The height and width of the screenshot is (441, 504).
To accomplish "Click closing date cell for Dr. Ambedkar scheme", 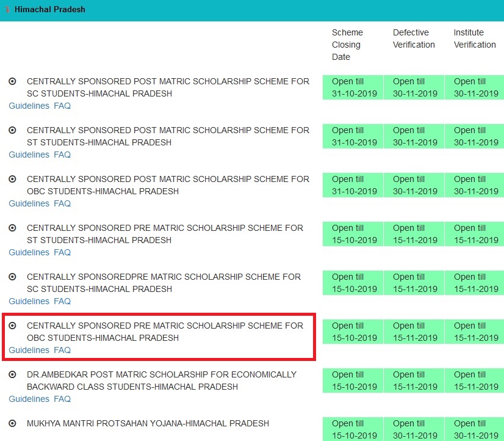I will pyautogui.click(x=353, y=381).
